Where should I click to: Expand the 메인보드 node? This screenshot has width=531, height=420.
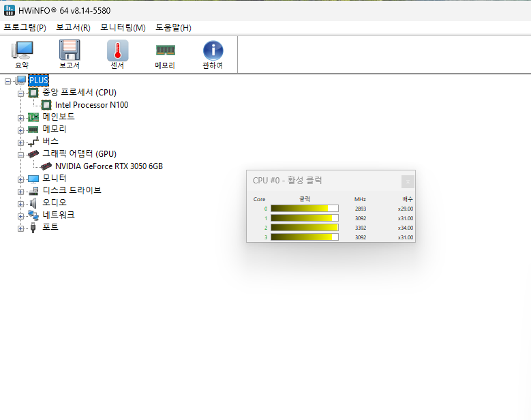coord(20,118)
